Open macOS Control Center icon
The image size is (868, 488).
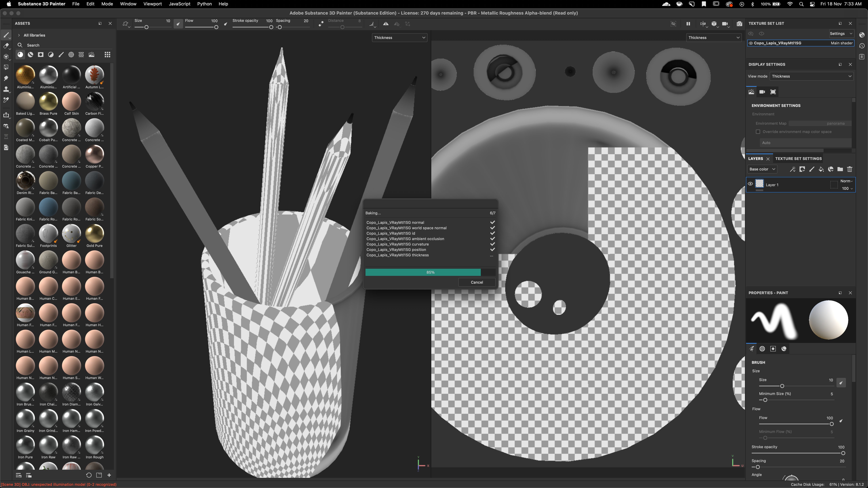tap(812, 4)
